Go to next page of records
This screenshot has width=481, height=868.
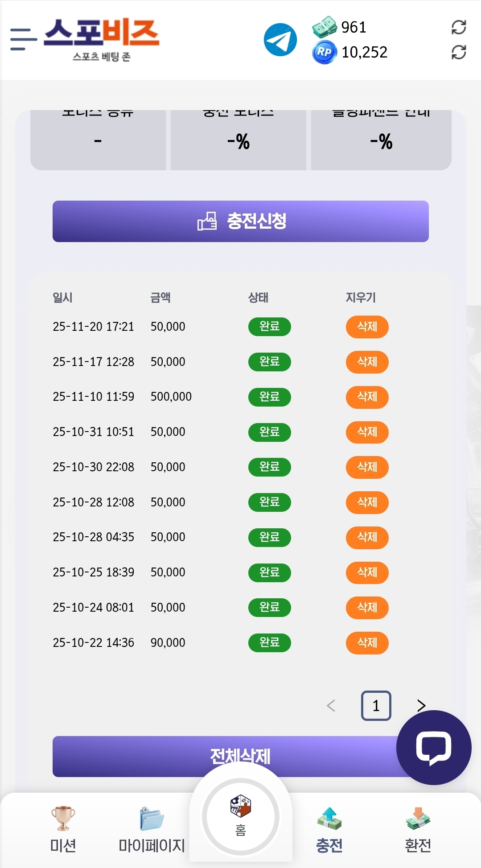coord(421,705)
